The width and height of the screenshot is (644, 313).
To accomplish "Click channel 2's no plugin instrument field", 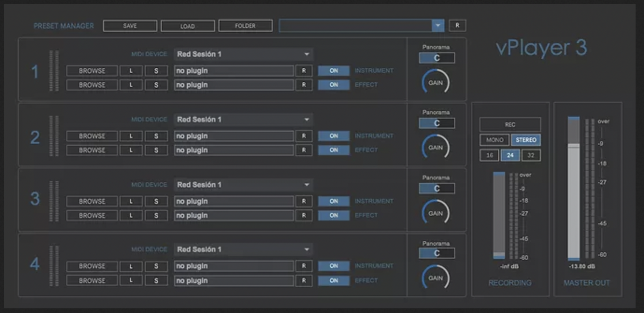I will (233, 135).
